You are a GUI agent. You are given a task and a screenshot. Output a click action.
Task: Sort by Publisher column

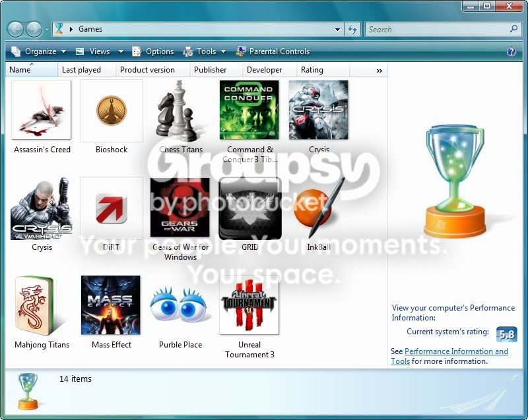point(216,70)
